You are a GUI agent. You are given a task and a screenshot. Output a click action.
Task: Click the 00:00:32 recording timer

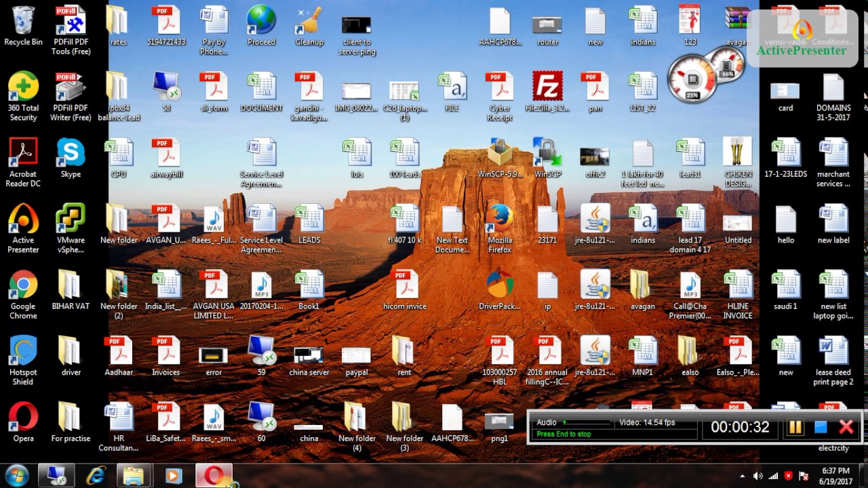tap(740, 427)
